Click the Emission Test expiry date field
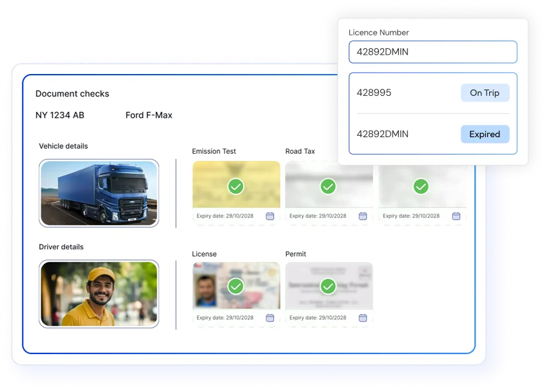 [x=225, y=216]
